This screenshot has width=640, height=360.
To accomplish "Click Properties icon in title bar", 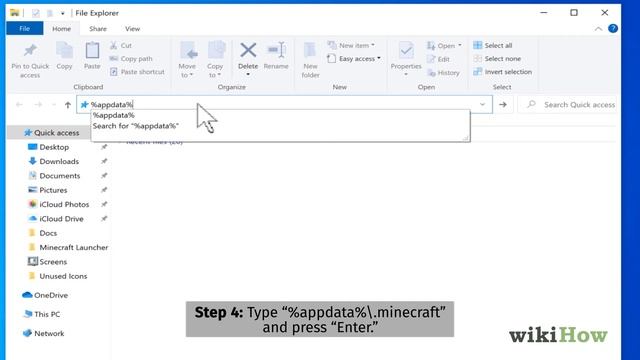I will coord(36,13).
